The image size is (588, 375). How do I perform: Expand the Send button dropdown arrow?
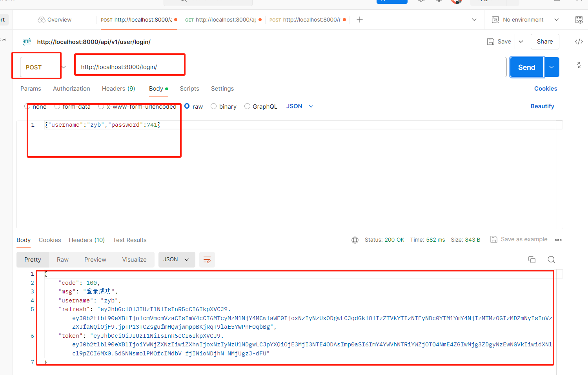[x=552, y=67]
